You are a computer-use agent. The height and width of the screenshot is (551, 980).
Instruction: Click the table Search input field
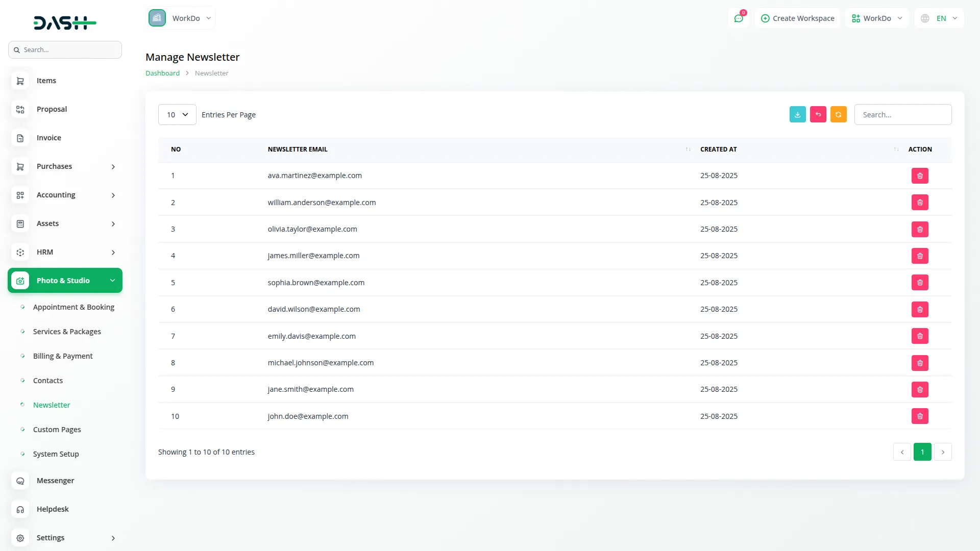click(902, 115)
